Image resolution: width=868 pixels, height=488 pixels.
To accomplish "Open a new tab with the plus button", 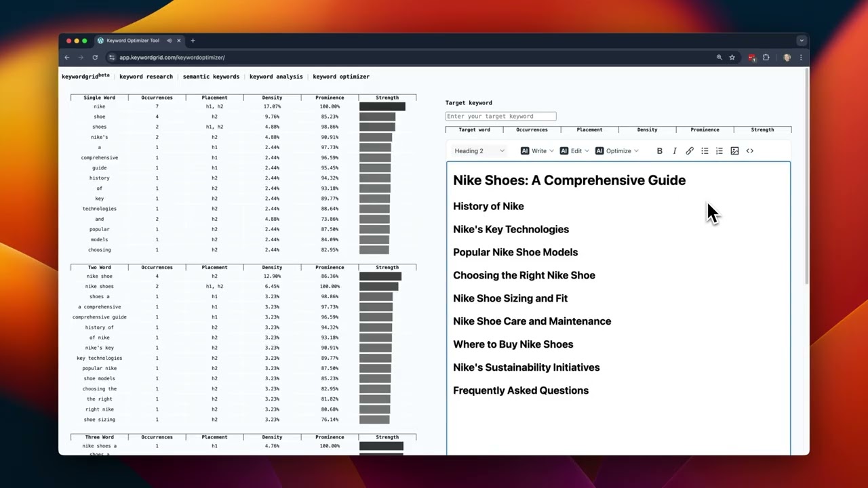I will coord(193,41).
